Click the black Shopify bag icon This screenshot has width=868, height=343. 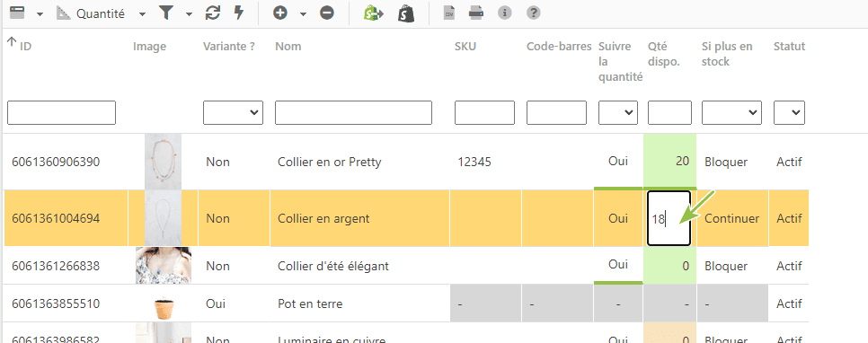click(x=406, y=13)
